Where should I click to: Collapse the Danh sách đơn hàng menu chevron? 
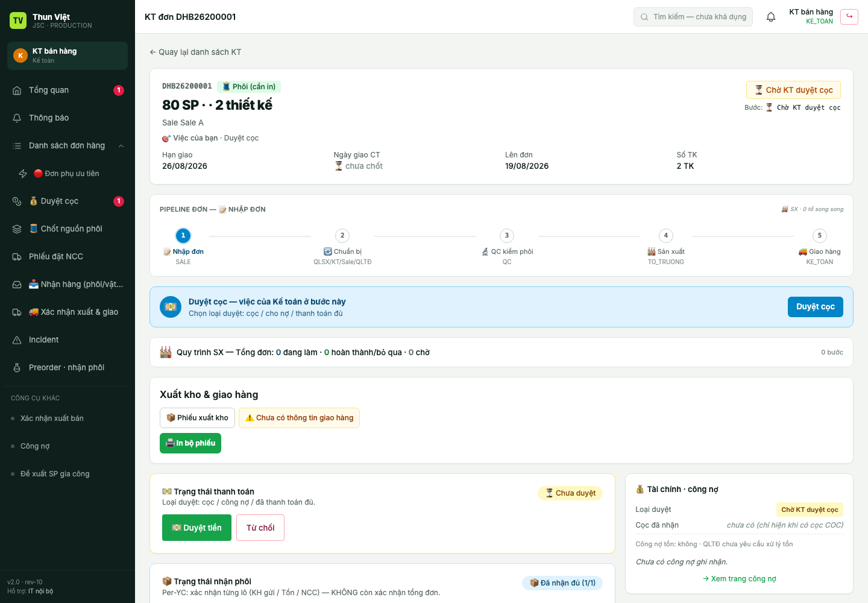click(121, 146)
